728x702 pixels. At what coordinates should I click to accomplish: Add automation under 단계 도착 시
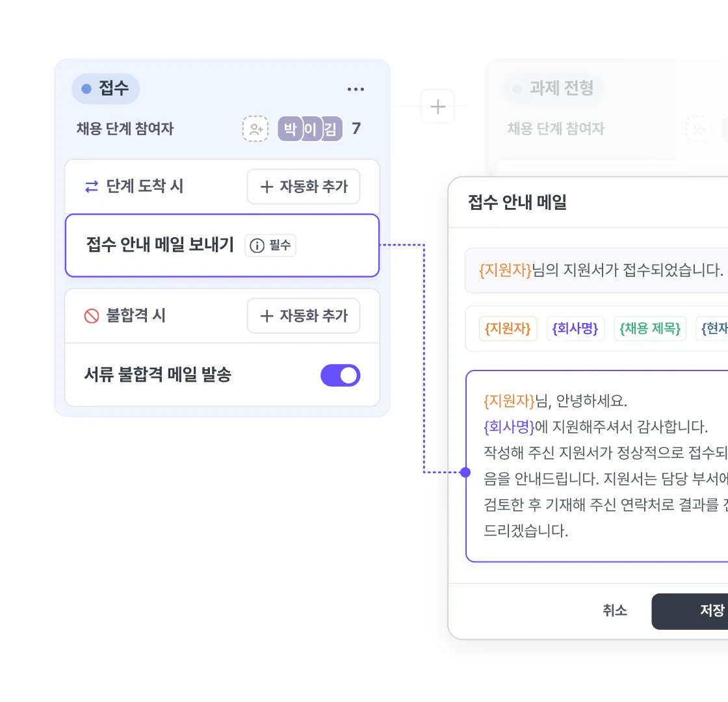(x=304, y=187)
